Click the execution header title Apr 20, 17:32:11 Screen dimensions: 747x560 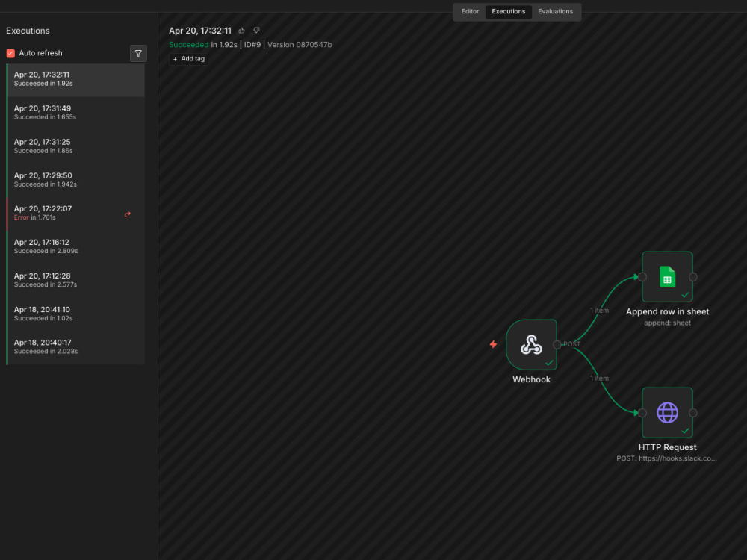click(x=200, y=31)
